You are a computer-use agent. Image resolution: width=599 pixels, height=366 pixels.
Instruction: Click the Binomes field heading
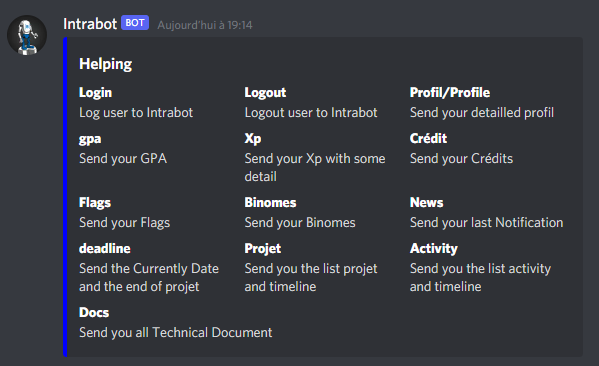(270, 202)
